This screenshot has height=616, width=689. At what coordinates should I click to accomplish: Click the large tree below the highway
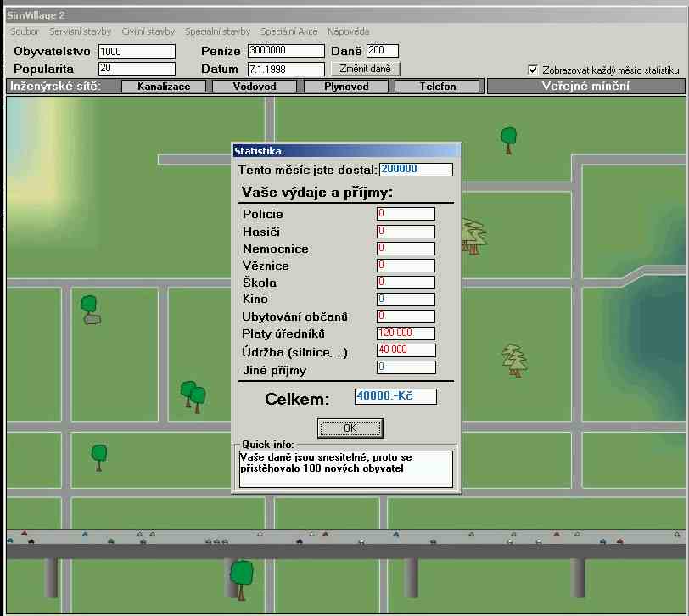click(x=241, y=580)
